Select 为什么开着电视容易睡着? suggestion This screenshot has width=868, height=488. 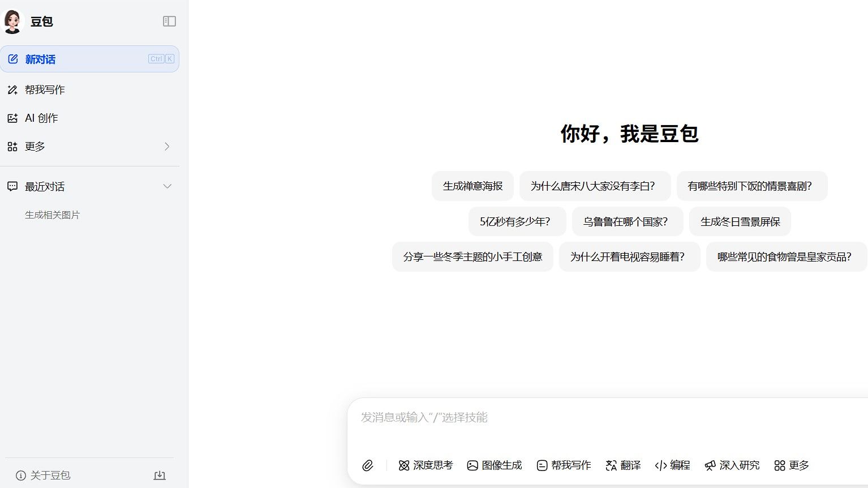click(630, 256)
